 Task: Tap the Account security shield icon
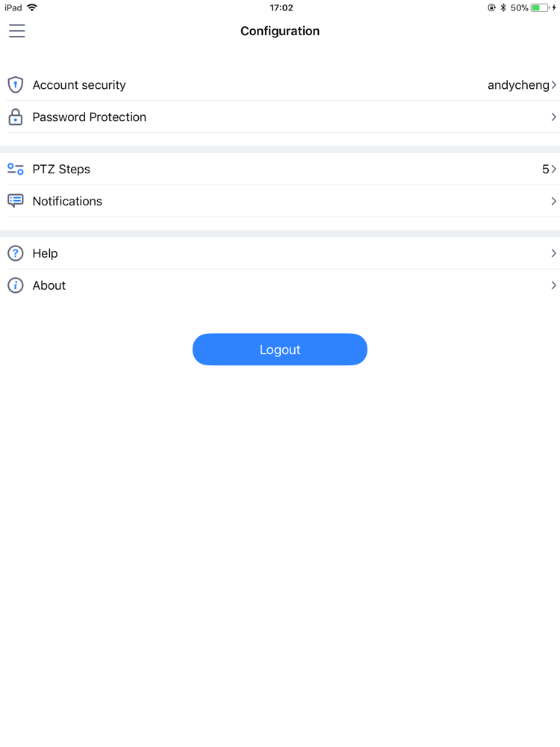[x=16, y=84]
